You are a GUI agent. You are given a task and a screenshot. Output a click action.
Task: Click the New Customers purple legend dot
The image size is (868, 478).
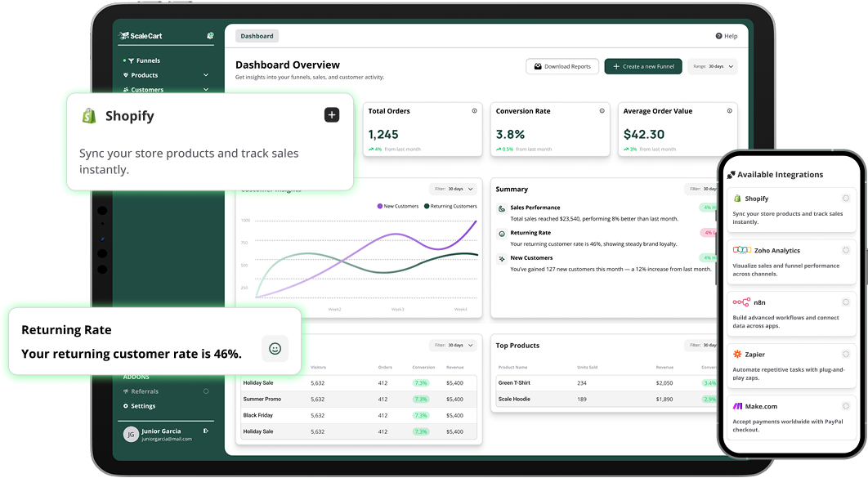click(x=380, y=206)
